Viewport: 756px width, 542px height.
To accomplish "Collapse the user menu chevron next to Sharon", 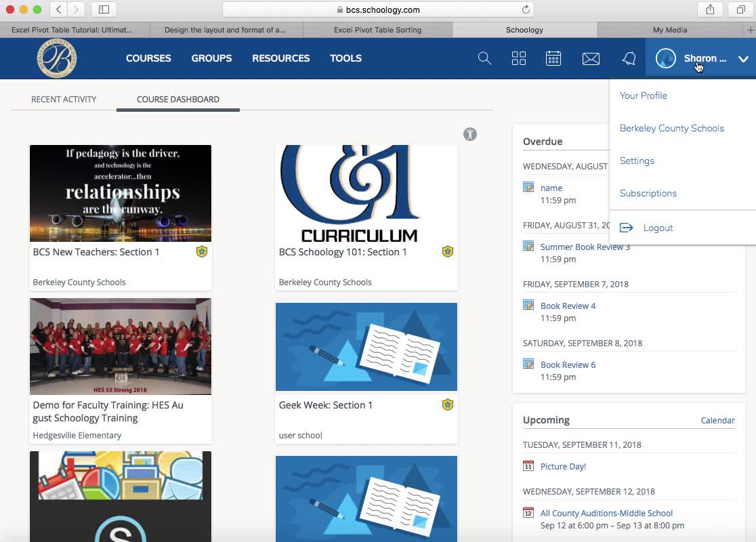I will pos(743,59).
